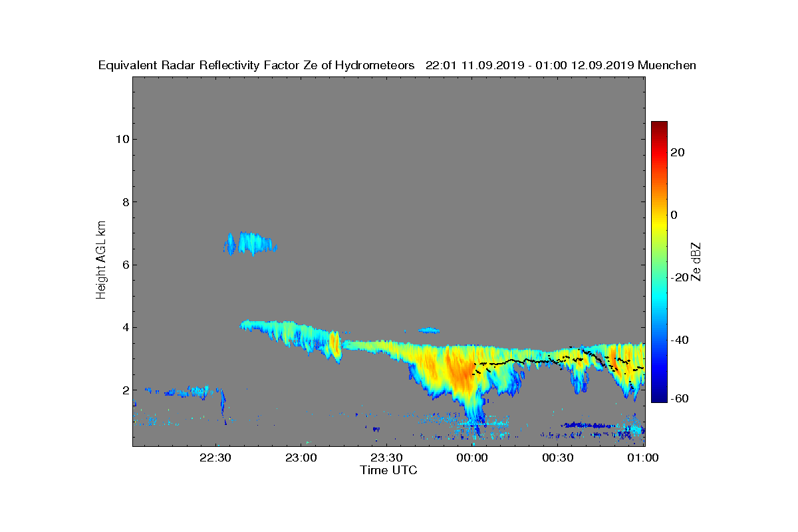Click the small cloud patch near 4 km at 23:45
798x532 pixels.
pos(430,331)
